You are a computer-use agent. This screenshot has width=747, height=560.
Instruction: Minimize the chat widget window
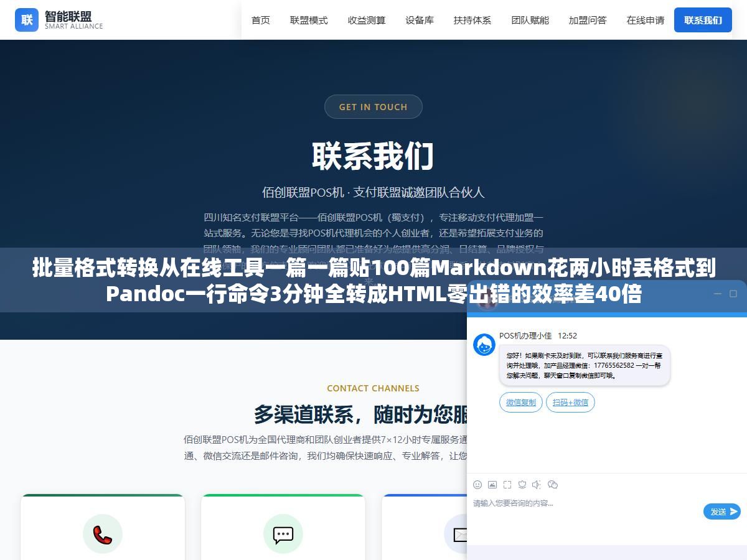coord(717,294)
